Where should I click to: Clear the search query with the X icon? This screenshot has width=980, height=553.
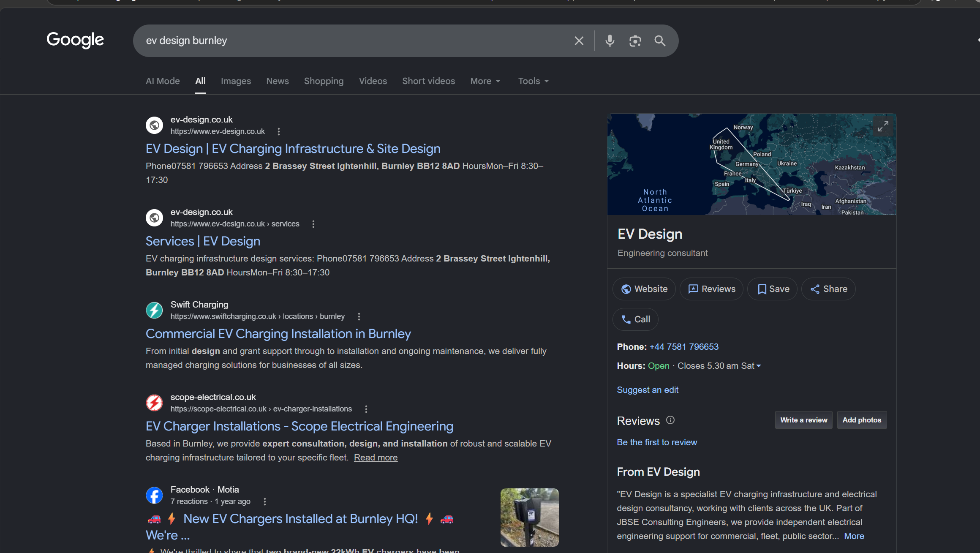pyautogui.click(x=579, y=41)
